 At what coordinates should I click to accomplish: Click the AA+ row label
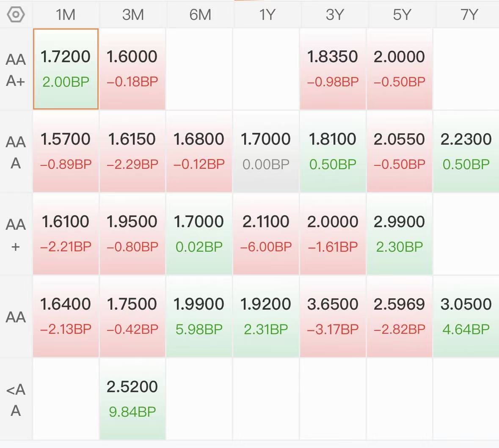pyautogui.click(x=16, y=235)
